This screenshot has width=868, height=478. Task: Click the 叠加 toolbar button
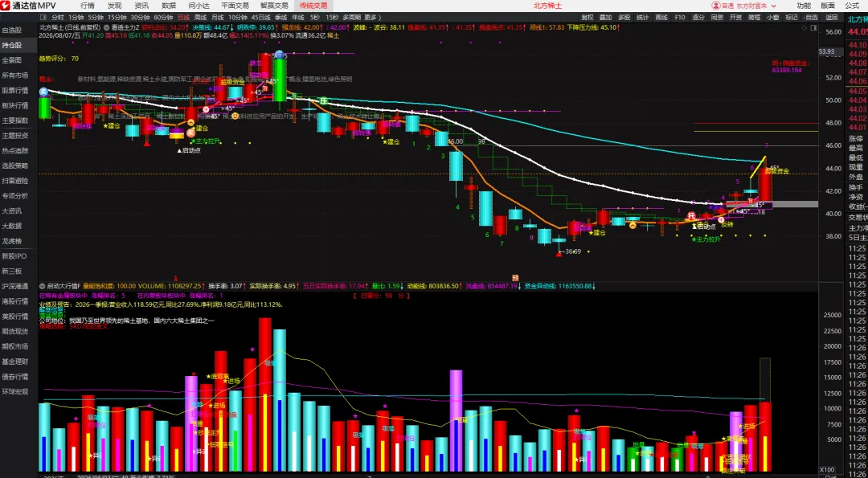pos(606,17)
